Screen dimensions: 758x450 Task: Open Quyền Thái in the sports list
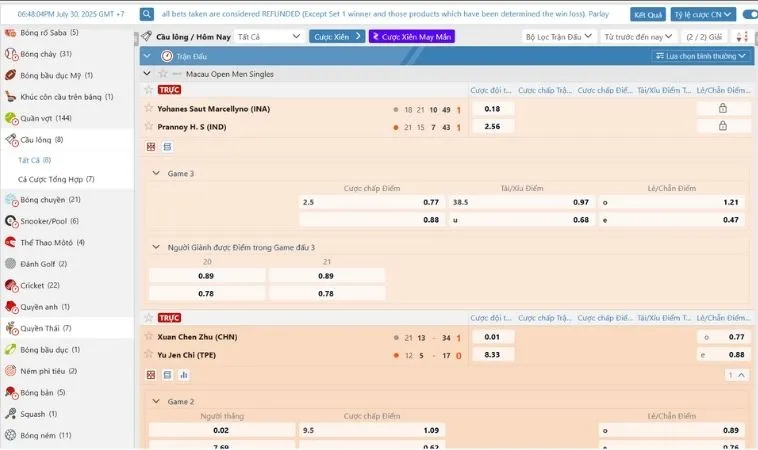[45, 328]
